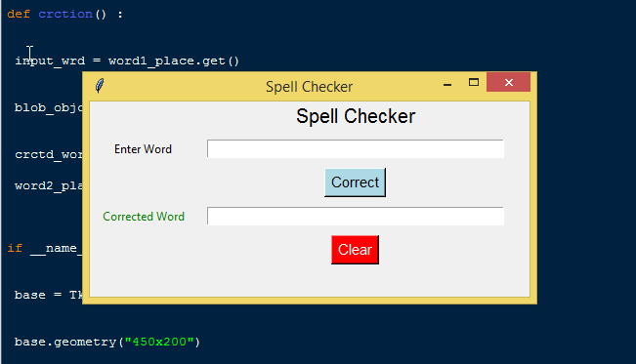This screenshot has width=636, height=364.
Task: Click the large 'Spell Checker' heading
Action: click(x=356, y=117)
